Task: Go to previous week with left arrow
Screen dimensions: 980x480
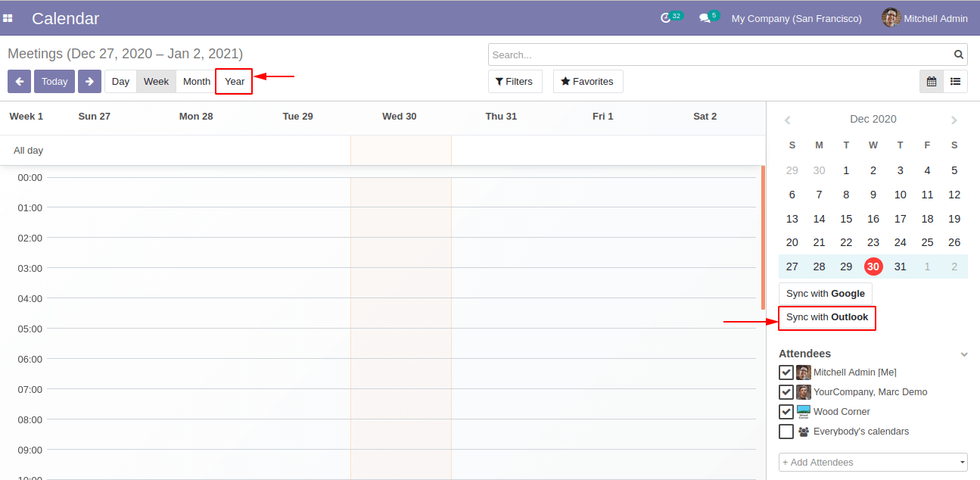Action: (20, 82)
